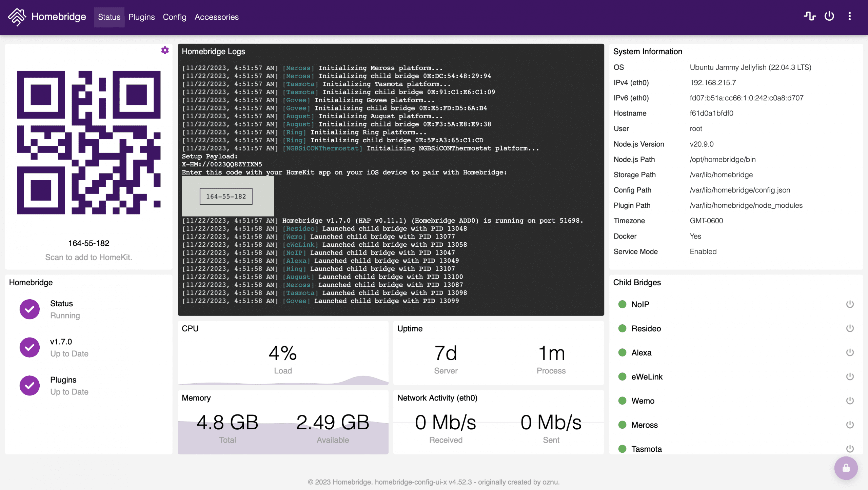The width and height of the screenshot is (868, 490).
Task: Toggle the Alexa child bridge power
Action: pos(849,352)
